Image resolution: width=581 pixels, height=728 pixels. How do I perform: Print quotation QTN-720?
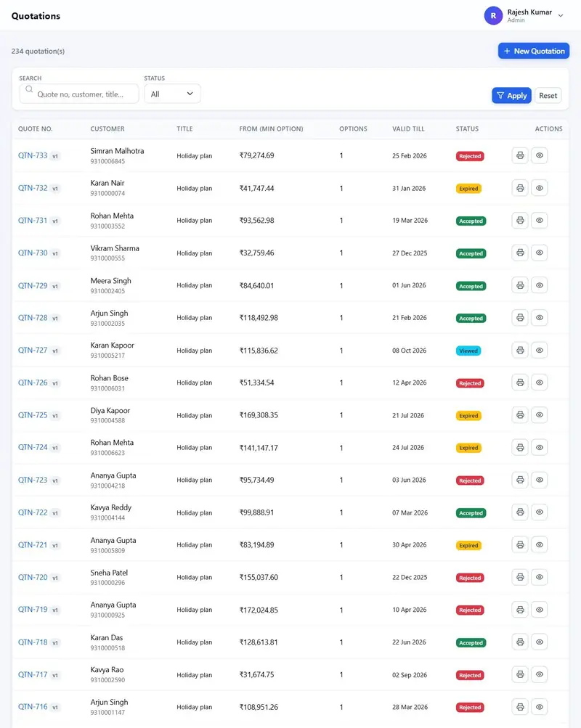(x=520, y=577)
